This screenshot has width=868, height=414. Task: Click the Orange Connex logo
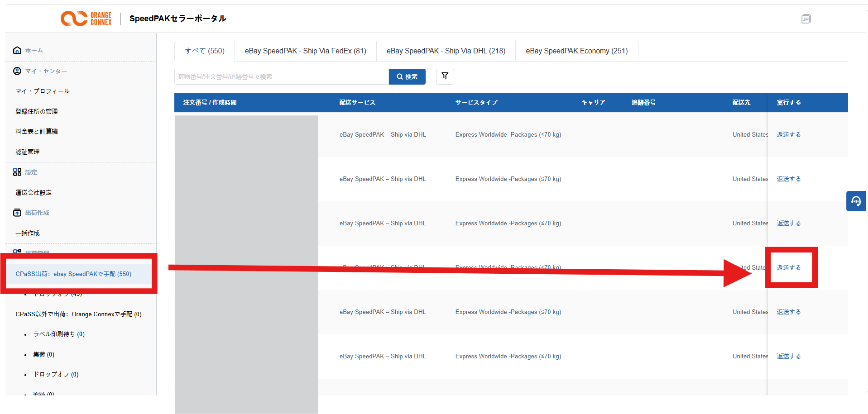coord(86,19)
